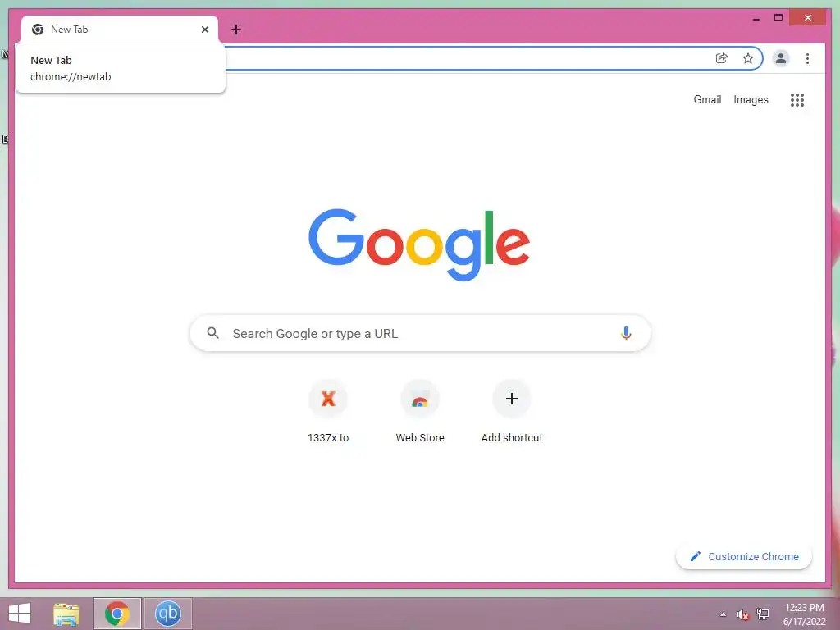
Task: Close the New Tab tab
Action: (204, 30)
